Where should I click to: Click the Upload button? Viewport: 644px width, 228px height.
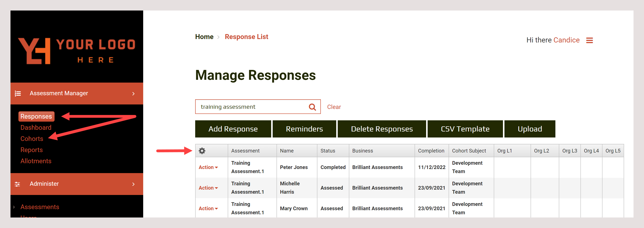coord(530,129)
